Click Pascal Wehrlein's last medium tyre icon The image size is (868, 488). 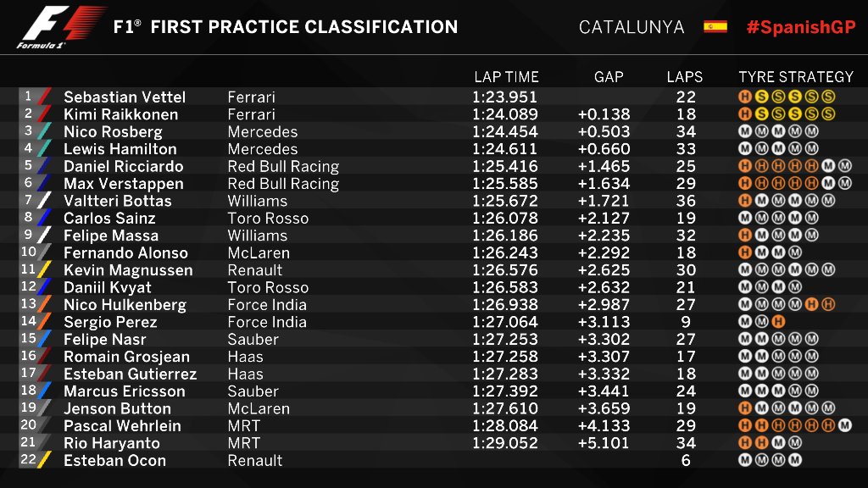[845, 425]
